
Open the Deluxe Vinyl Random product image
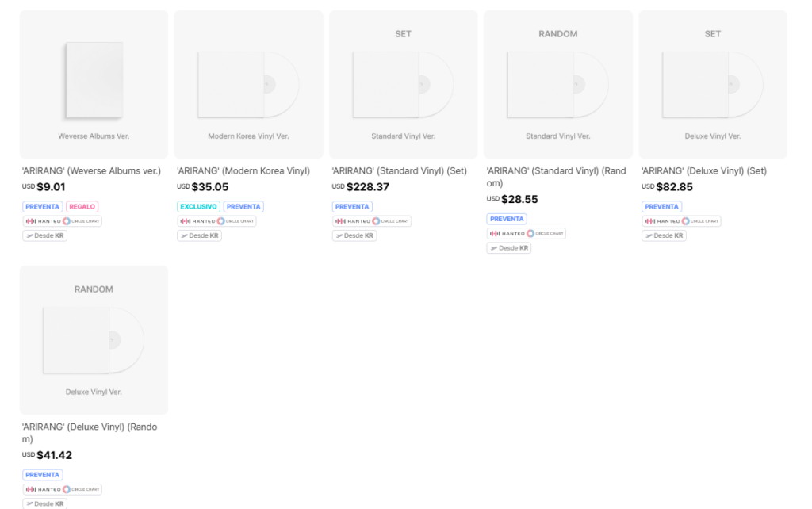pyautogui.click(x=94, y=339)
